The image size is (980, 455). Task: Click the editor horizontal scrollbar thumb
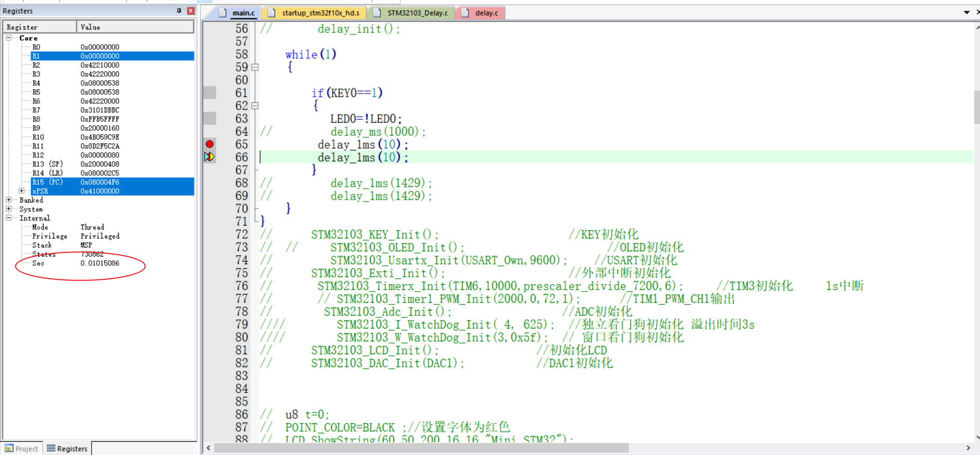click(x=421, y=448)
